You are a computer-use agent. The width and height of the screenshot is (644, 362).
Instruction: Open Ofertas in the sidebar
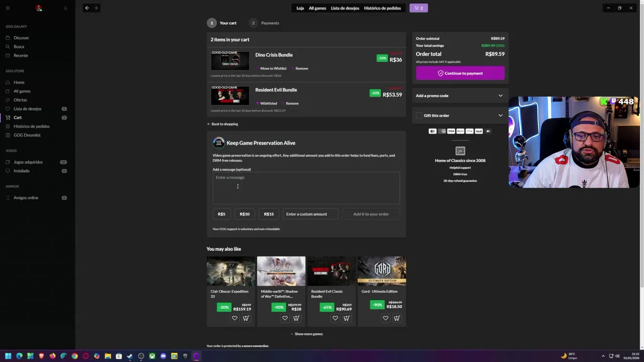[20, 100]
